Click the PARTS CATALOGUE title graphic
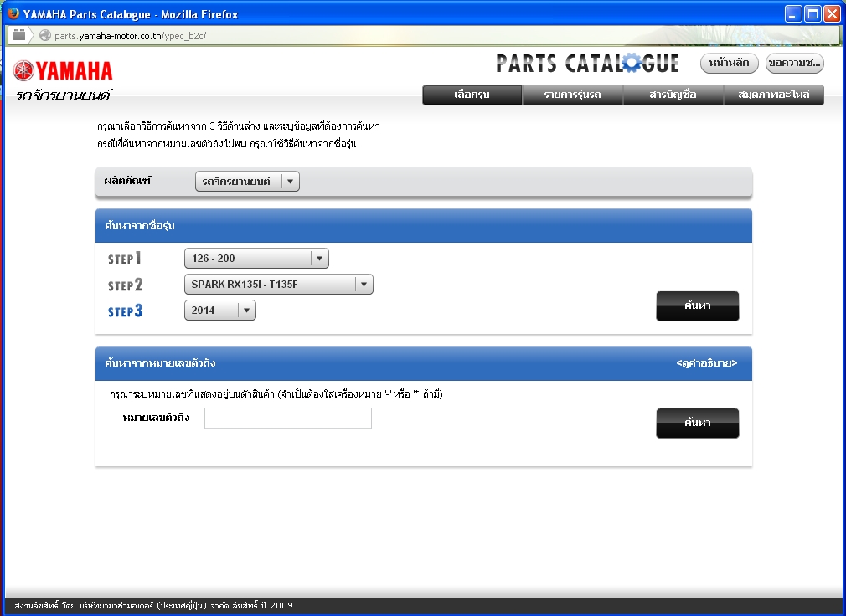846x616 pixels. [x=587, y=64]
